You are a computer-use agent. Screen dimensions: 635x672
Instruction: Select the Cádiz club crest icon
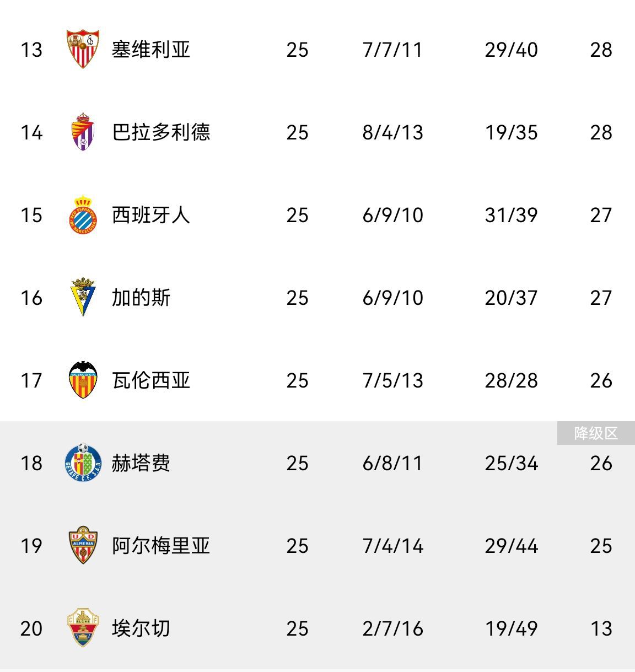pyautogui.click(x=83, y=298)
